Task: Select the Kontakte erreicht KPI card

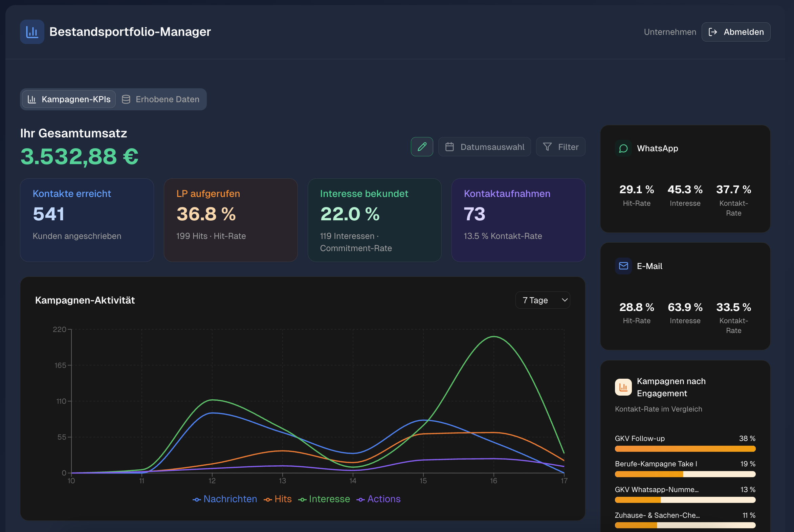Action: coord(87,220)
